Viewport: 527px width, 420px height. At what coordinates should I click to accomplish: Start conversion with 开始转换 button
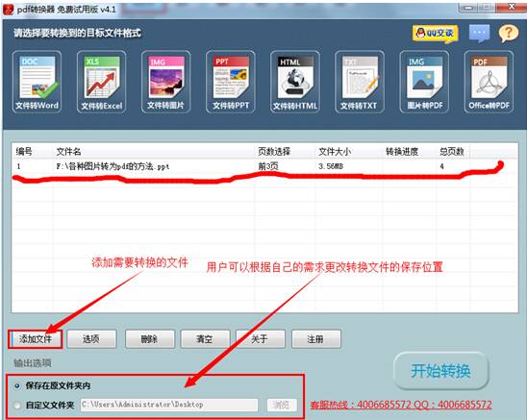[441, 371]
